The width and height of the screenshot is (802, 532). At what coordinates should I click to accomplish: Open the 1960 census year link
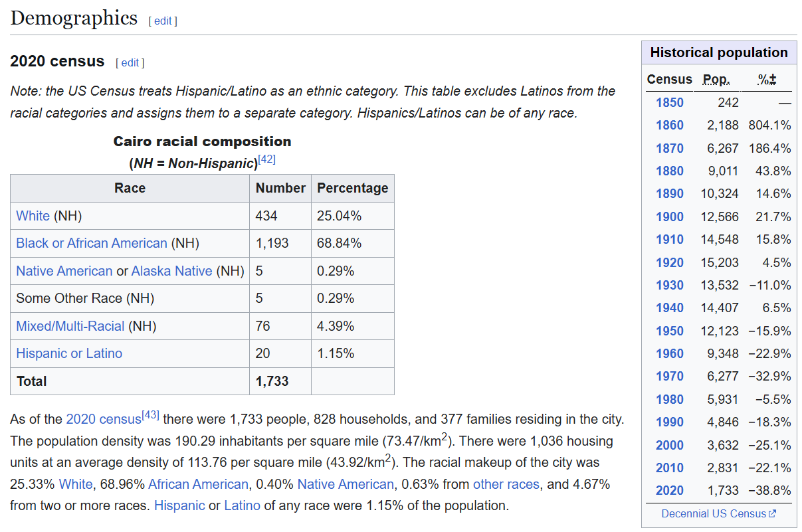coord(670,353)
